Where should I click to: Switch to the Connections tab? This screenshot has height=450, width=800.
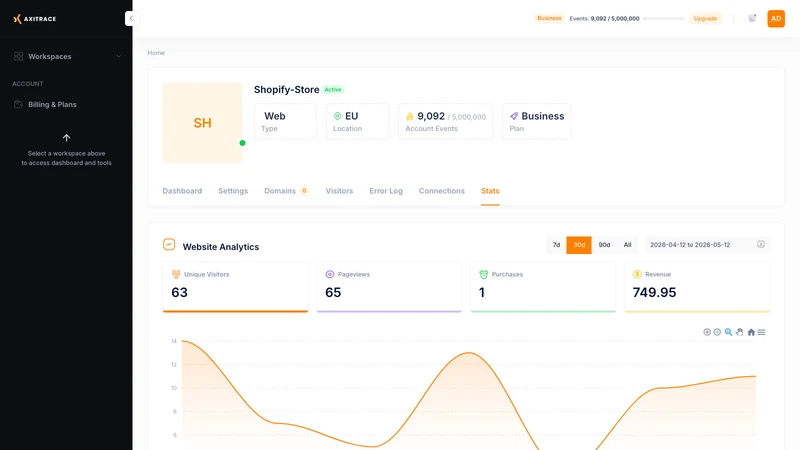tap(442, 191)
